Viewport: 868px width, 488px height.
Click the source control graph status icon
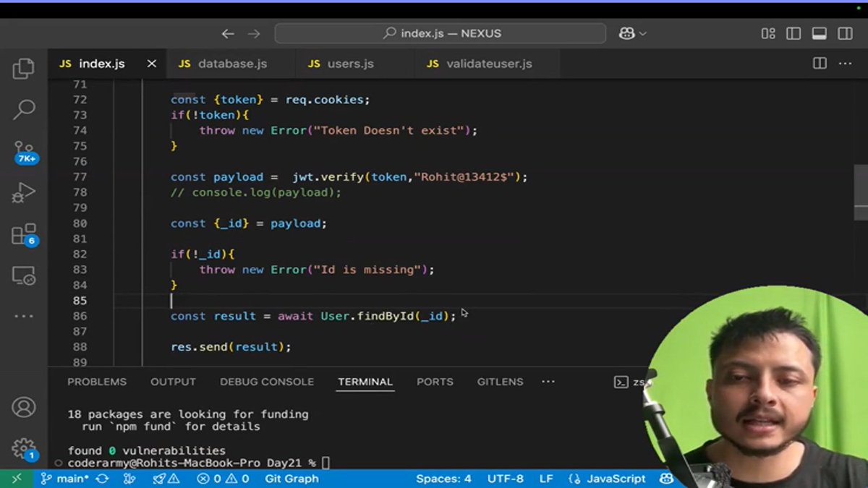click(129, 479)
